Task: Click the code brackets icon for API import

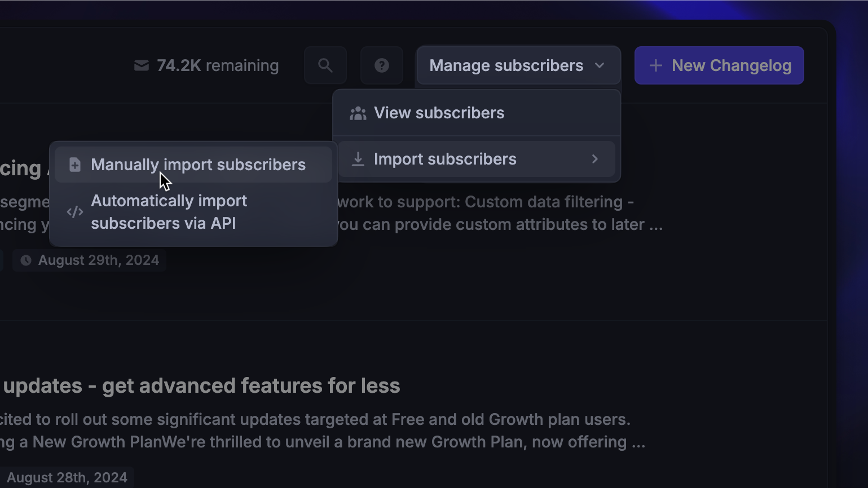Action: (x=74, y=212)
